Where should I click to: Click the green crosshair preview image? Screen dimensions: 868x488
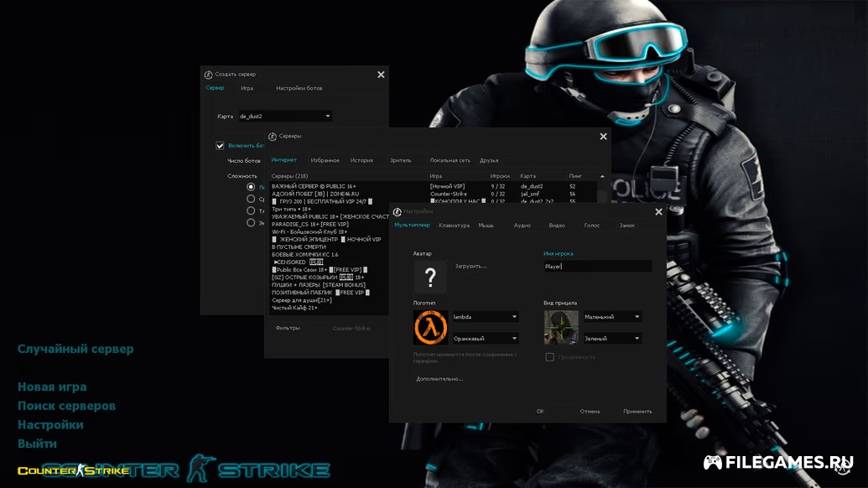[560, 327]
